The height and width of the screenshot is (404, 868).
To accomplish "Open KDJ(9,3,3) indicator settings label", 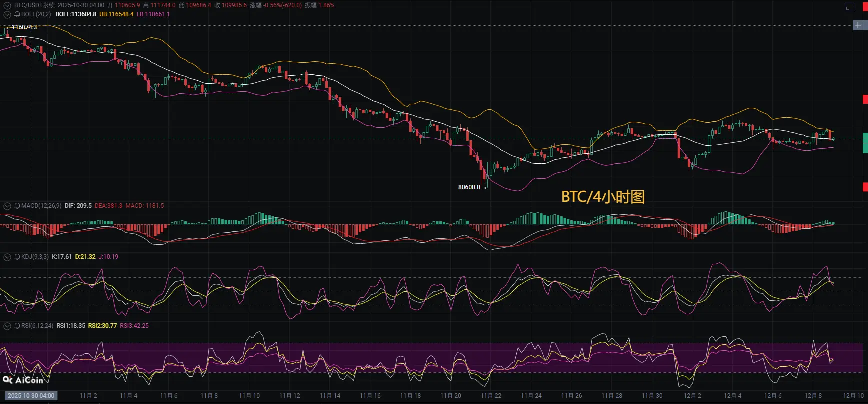I will click(x=35, y=257).
